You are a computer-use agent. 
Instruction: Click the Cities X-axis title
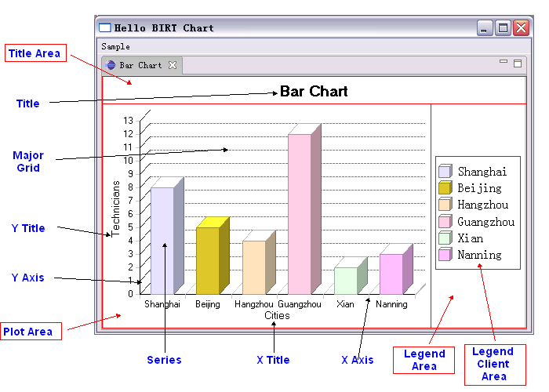coord(277,316)
